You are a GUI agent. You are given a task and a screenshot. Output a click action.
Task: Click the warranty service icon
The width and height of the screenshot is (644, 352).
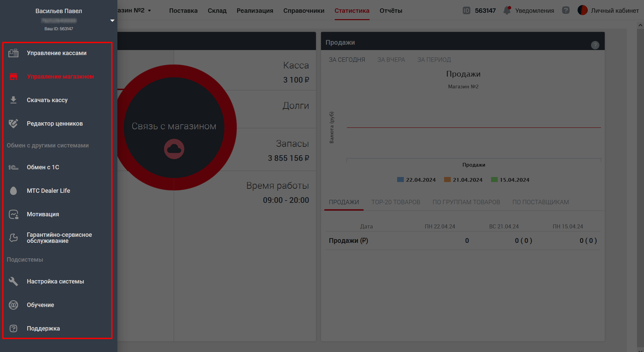[13, 238]
